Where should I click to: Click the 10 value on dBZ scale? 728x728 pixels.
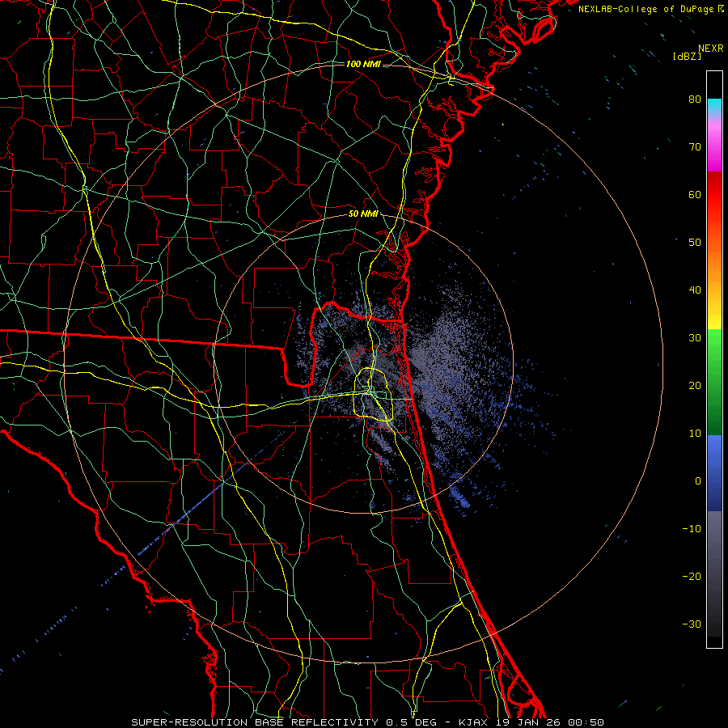pos(695,434)
